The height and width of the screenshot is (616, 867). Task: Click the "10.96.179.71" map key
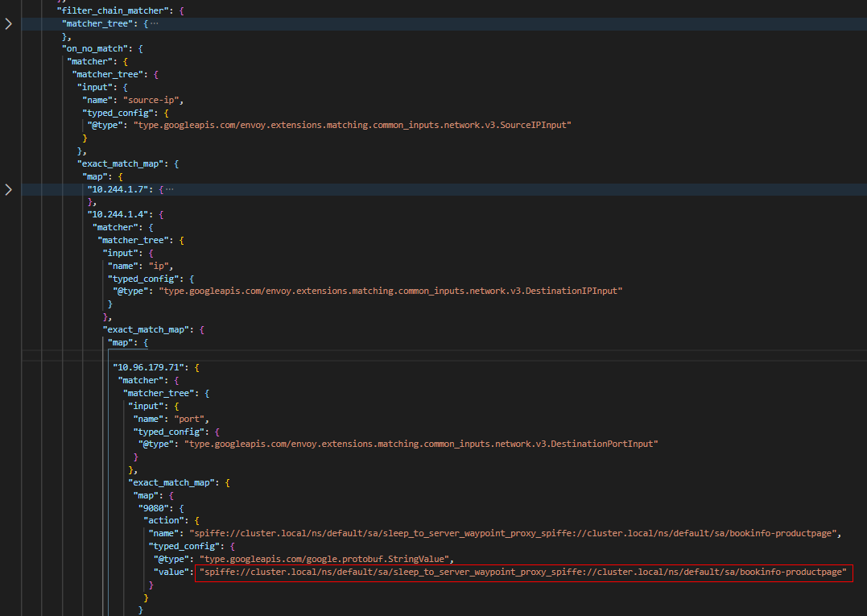[x=151, y=368]
